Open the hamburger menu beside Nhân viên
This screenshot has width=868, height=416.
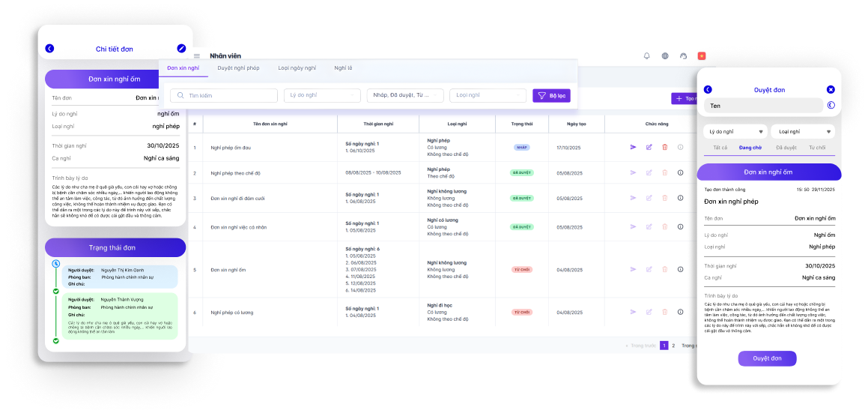(x=197, y=56)
